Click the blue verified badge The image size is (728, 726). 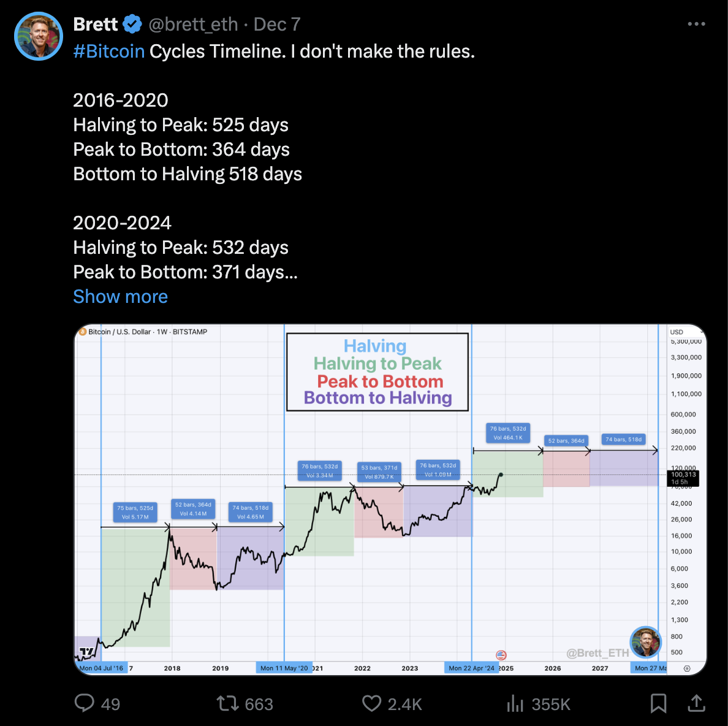pyautogui.click(x=132, y=24)
